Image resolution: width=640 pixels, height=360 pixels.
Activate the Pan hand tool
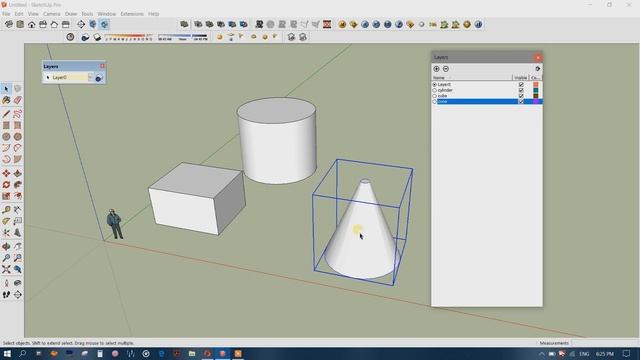18,247
